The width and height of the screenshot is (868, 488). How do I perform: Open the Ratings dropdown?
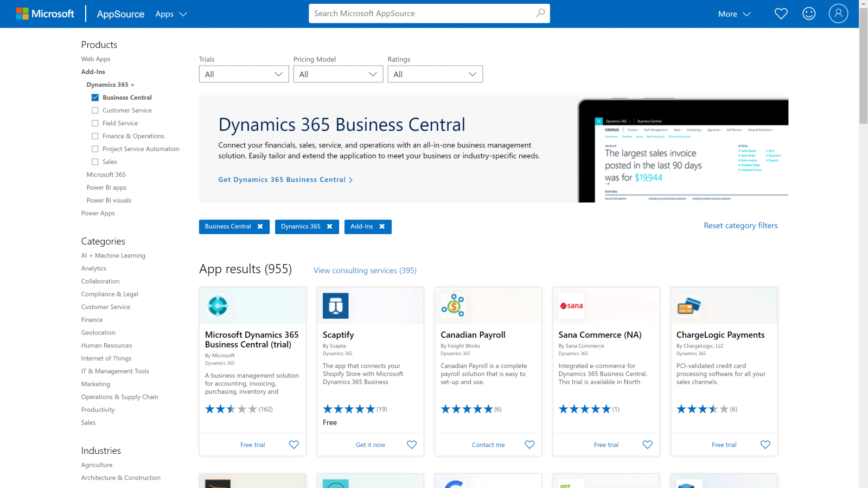tap(435, 74)
